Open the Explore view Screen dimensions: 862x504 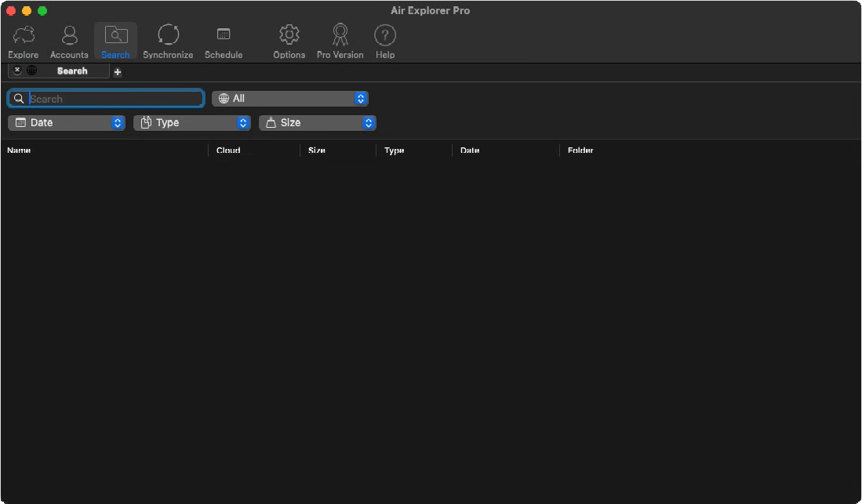point(23,40)
